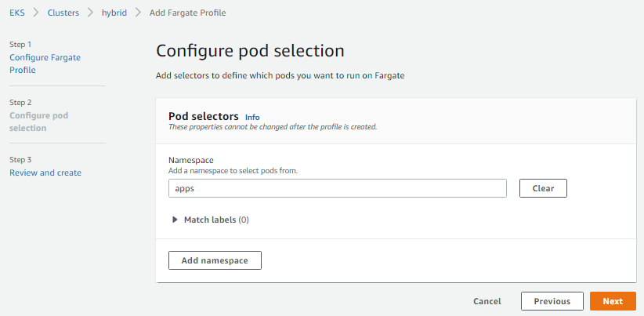
Task: Jump to Review and create step
Action: 45,173
